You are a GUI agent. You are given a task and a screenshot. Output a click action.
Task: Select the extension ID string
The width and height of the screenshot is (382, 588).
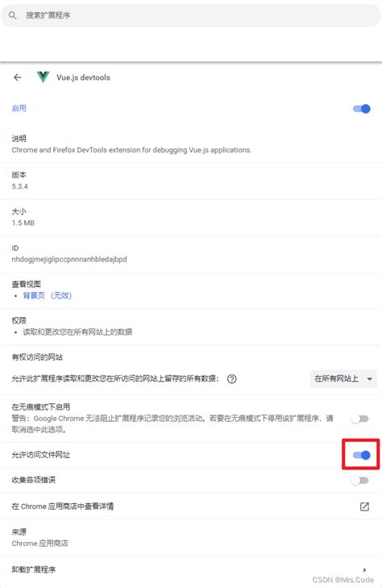(x=69, y=259)
